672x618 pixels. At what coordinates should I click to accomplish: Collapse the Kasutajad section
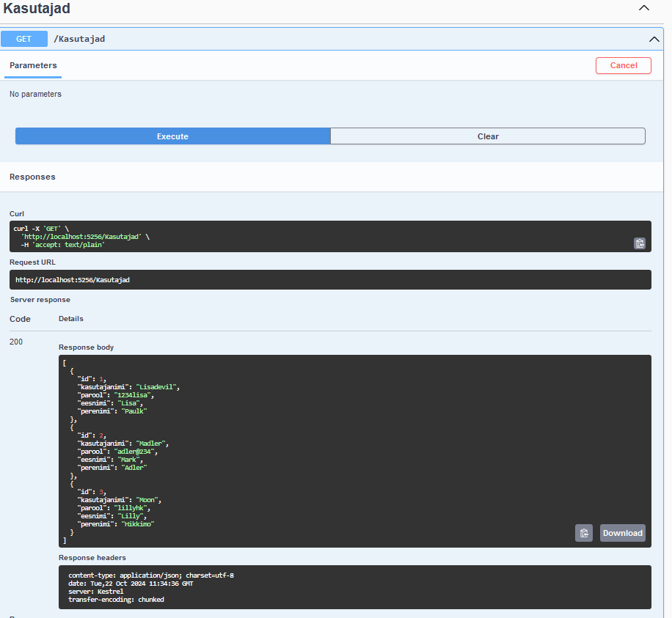pos(644,8)
